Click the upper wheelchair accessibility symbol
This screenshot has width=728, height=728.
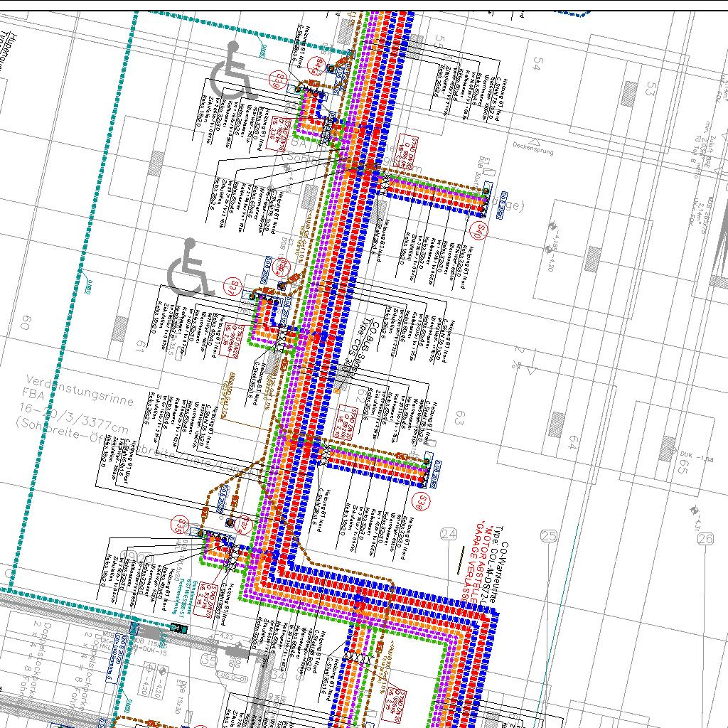click(232, 70)
